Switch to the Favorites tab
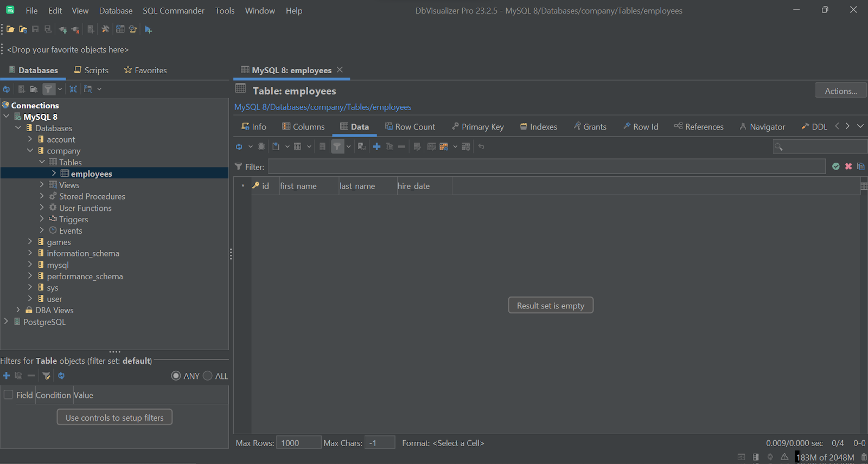The image size is (868, 464). tap(145, 70)
